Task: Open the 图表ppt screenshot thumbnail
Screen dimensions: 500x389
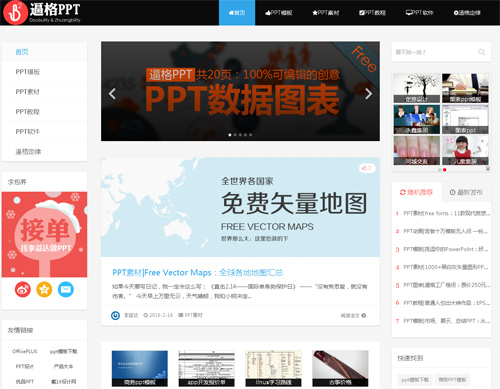Action: tap(465, 119)
